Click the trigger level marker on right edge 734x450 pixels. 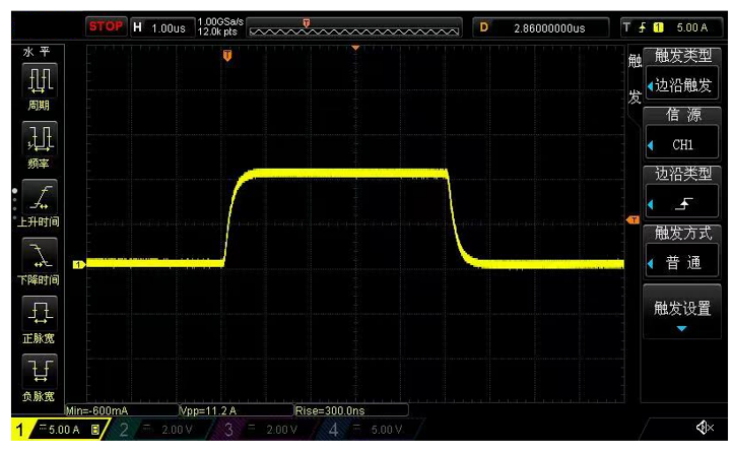tap(632, 220)
